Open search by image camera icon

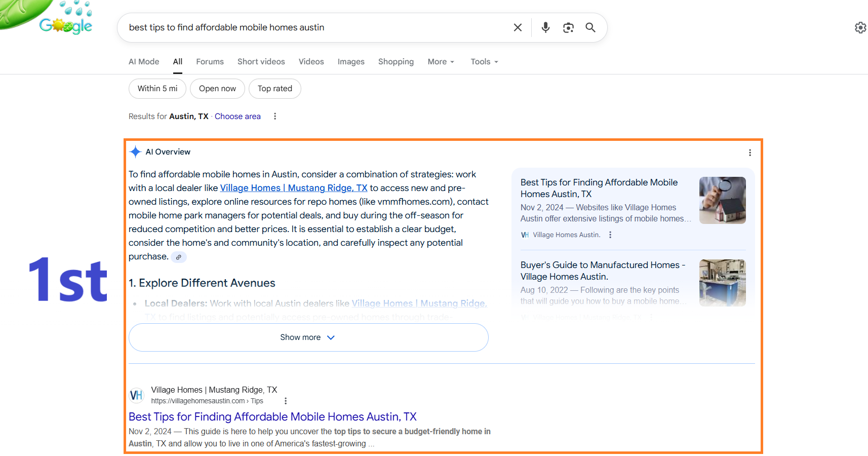coord(568,27)
